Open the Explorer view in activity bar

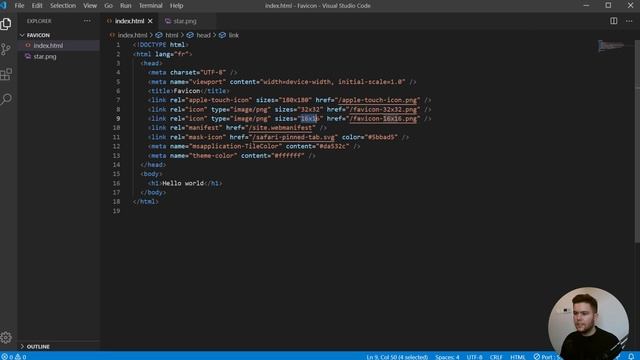[x=6, y=24]
